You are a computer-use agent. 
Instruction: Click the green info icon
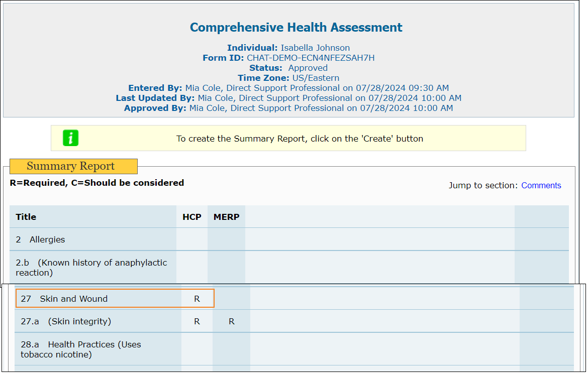70,138
